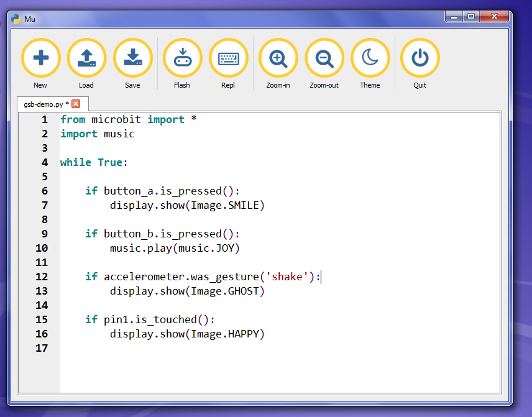Click the New file icon

(x=40, y=58)
